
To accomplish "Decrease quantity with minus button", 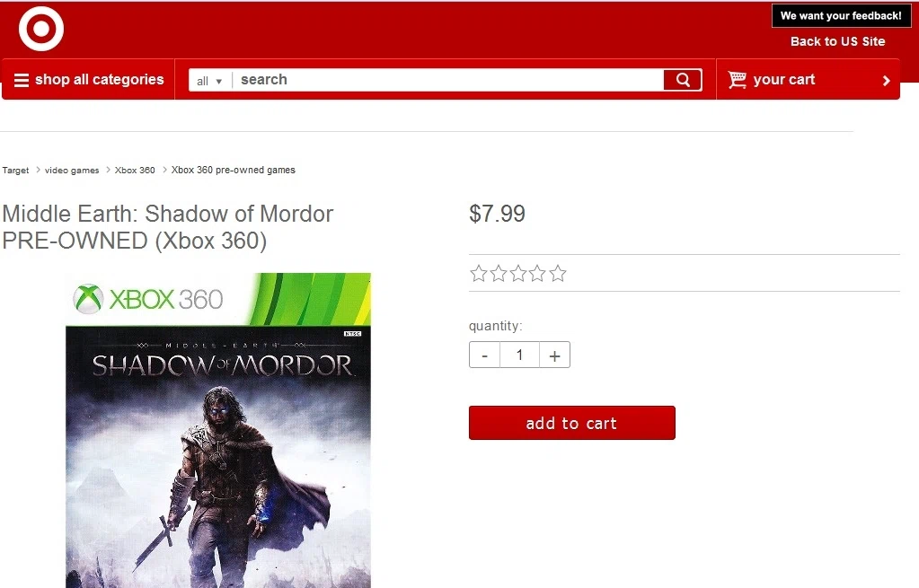I will point(485,355).
